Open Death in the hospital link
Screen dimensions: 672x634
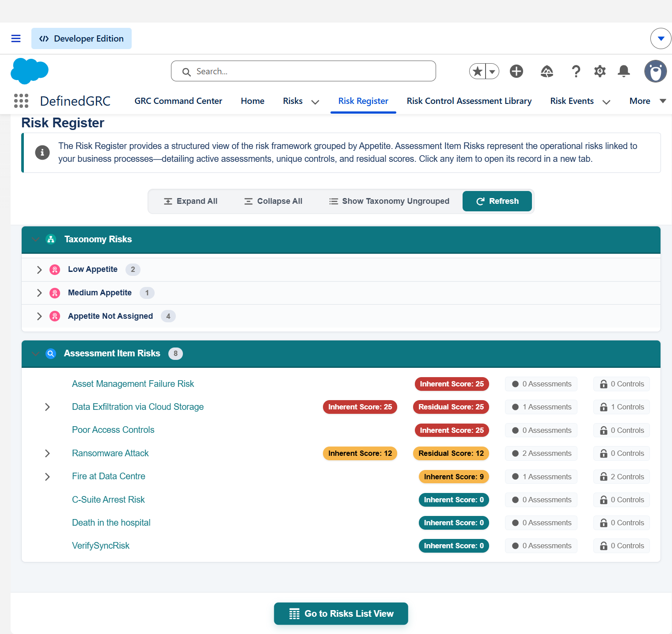(x=111, y=523)
